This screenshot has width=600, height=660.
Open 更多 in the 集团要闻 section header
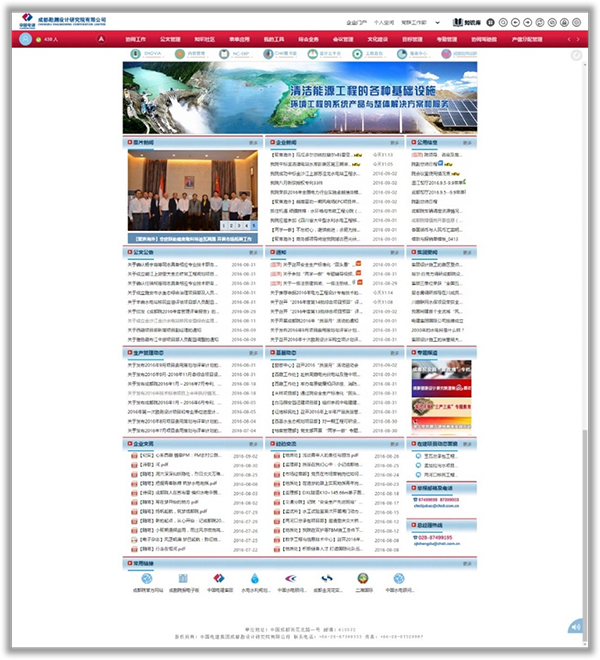point(467,253)
